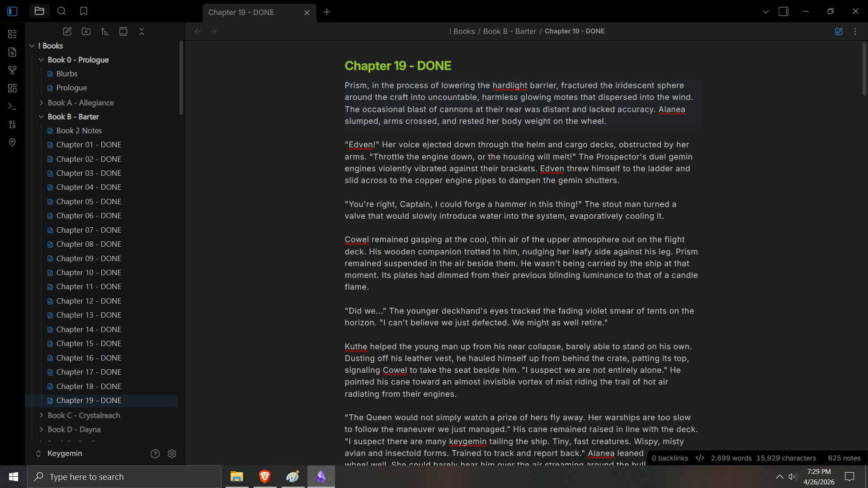This screenshot has width=868, height=488.
Task: Toggle source mode code icon in status bar
Action: tap(700, 458)
